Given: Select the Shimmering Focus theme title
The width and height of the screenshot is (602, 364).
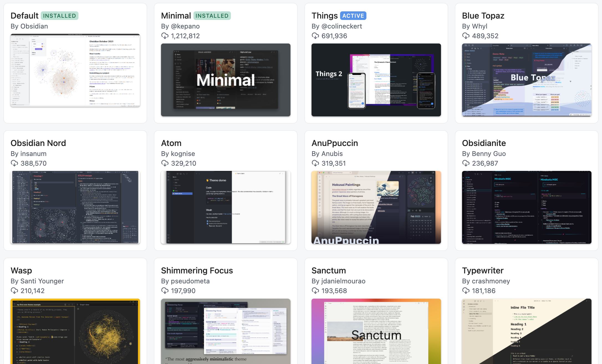Looking at the screenshot, I should [x=197, y=271].
